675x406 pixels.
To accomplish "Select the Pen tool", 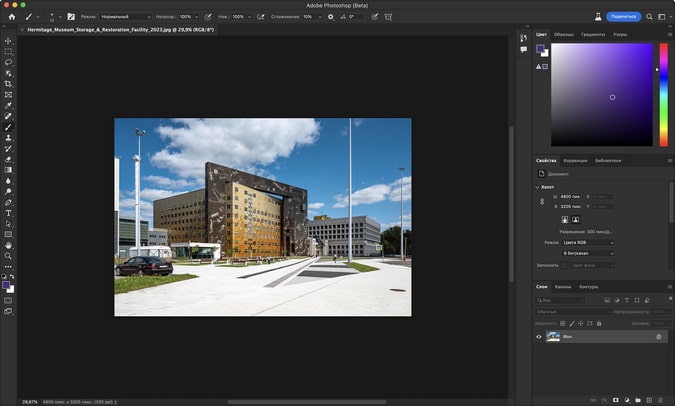I will pos(8,202).
